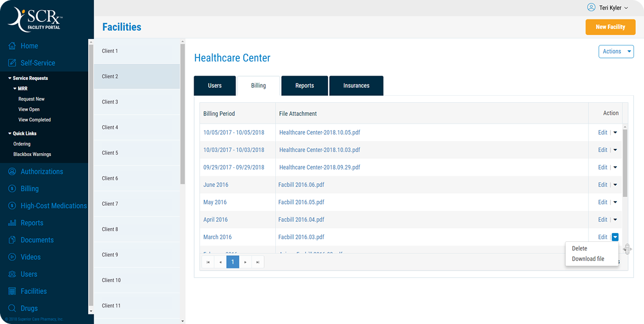This screenshot has width=644, height=324.
Task: Open the Insurances tab
Action: pos(356,86)
